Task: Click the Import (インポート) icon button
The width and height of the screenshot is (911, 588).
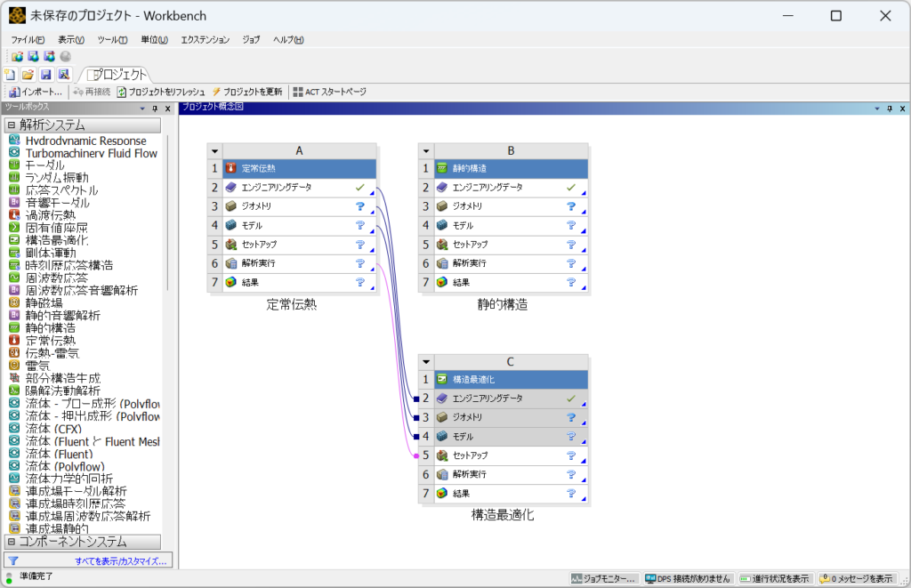Action: [36, 92]
